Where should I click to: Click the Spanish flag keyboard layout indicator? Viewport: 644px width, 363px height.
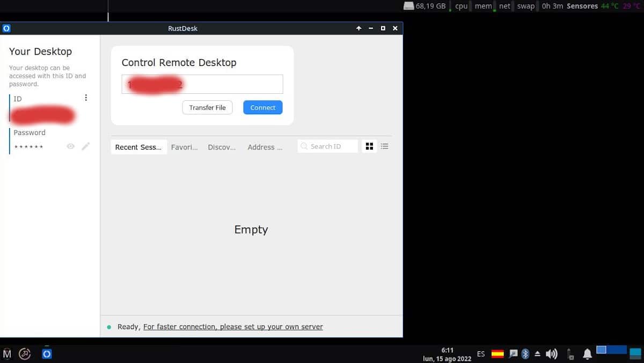pyautogui.click(x=497, y=354)
